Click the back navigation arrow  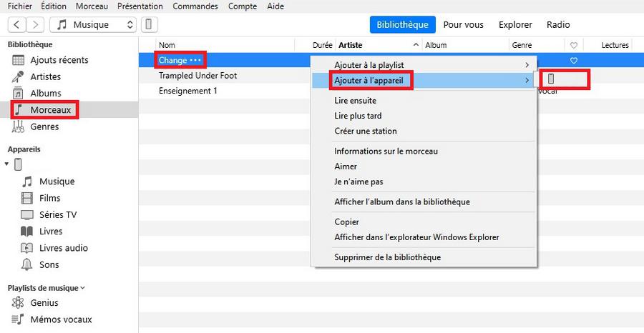[x=17, y=24]
